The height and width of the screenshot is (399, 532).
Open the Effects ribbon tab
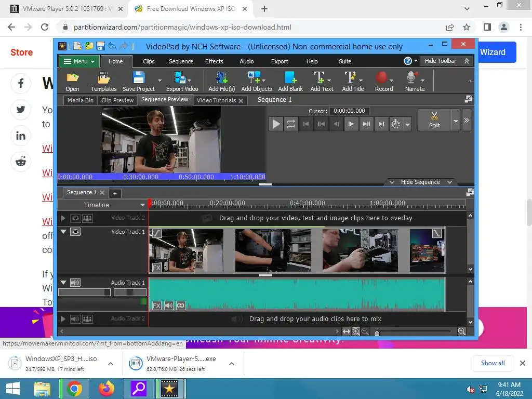click(214, 61)
